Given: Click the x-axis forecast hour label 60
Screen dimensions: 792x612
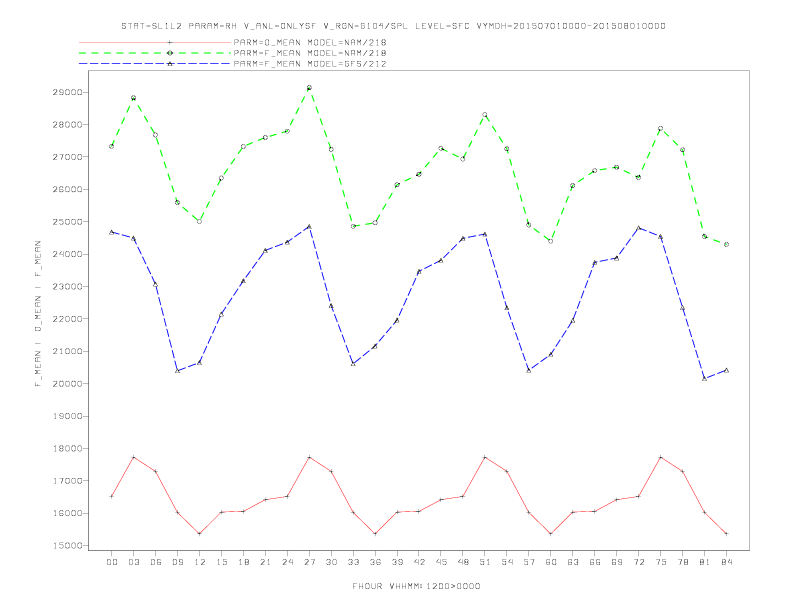Looking at the screenshot, I should click(551, 562).
